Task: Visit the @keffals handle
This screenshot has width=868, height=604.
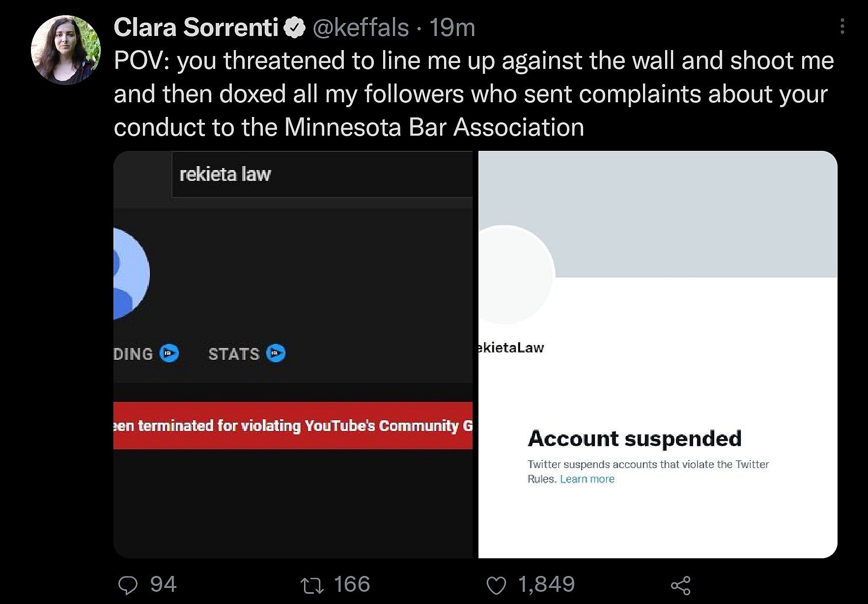Action: click(361, 28)
